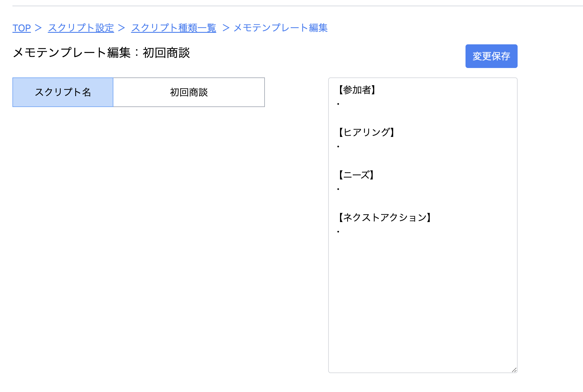
Task: Select the script name table row
Action: click(x=138, y=92)
